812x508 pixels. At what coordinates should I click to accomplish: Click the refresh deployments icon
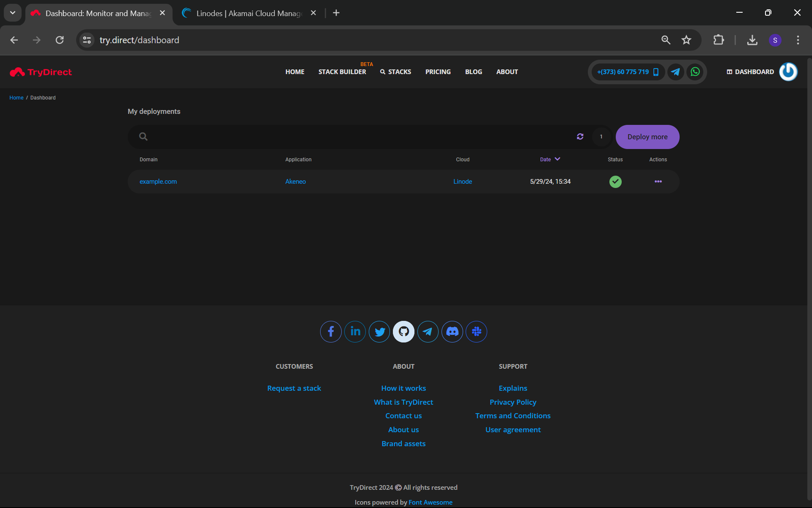580,136
